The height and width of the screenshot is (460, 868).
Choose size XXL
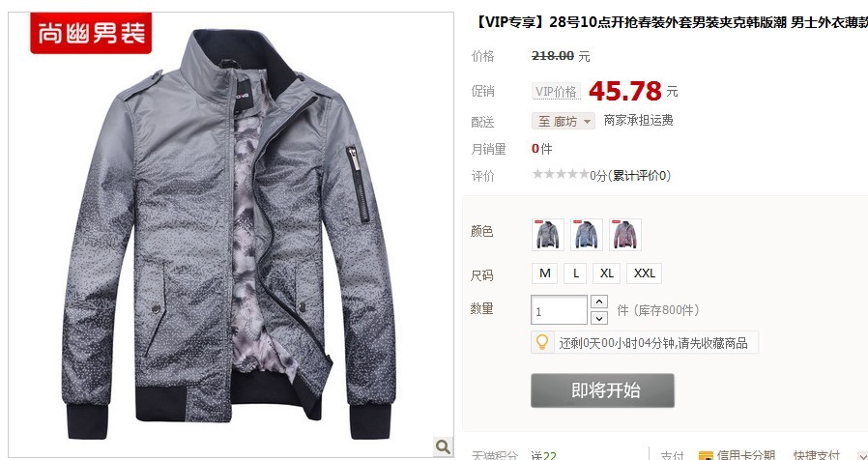tap(645, 273)
